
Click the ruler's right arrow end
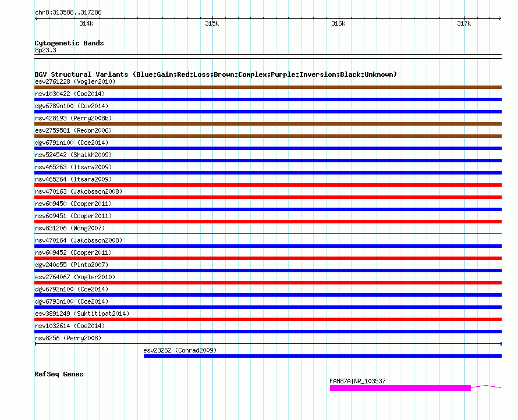click(500, 19)
